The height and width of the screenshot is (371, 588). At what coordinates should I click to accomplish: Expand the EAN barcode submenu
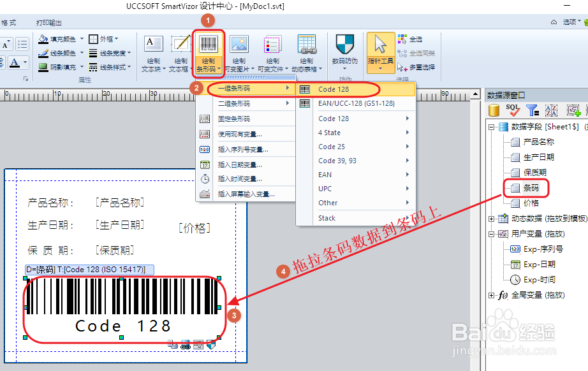tap(356, 175)
